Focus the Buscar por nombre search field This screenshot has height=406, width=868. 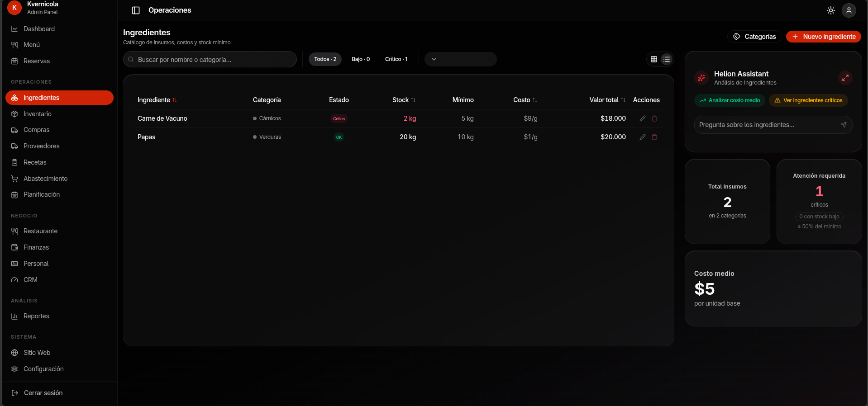[210, 59]
